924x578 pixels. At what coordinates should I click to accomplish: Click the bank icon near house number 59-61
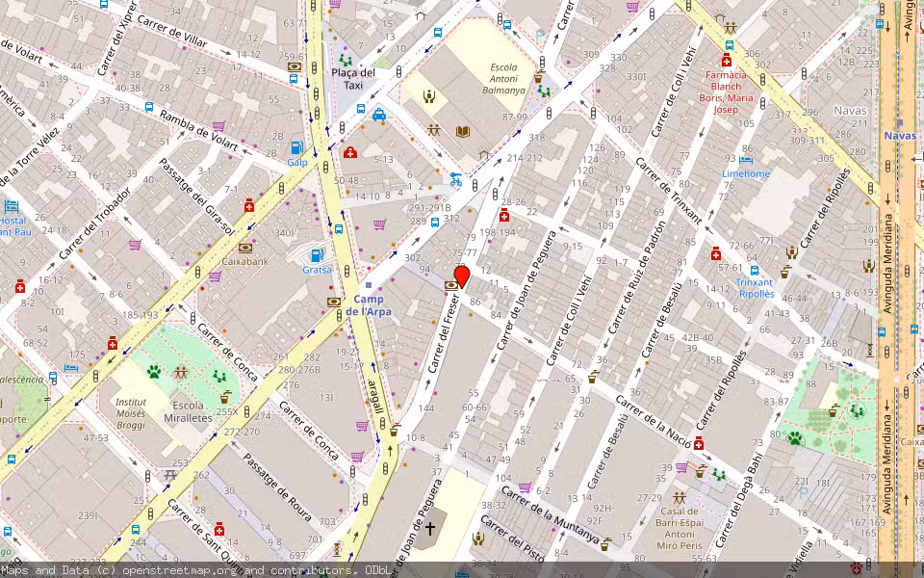[295, 67]
